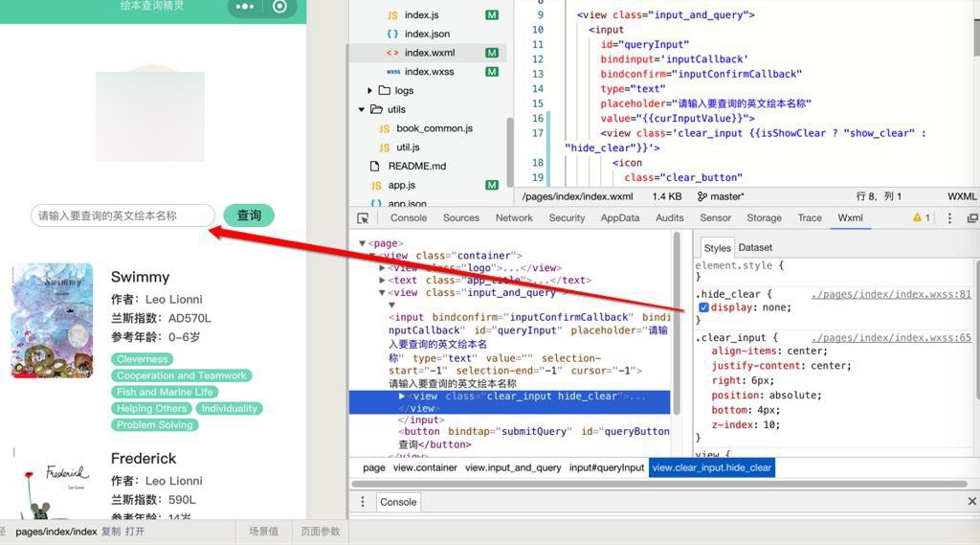Click the Individuality tag
The width and height of the screenshot is (980, 545).
229,408
